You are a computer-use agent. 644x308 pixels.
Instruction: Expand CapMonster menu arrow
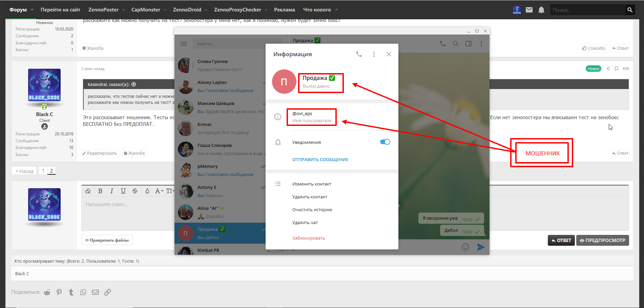coord(165,10)
